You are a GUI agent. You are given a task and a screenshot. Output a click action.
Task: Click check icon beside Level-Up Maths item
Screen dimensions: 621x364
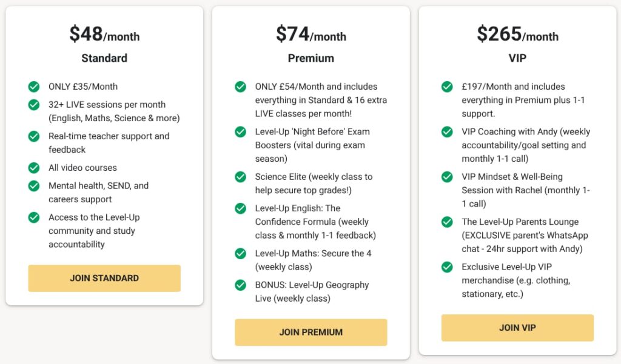pos(241,254)
